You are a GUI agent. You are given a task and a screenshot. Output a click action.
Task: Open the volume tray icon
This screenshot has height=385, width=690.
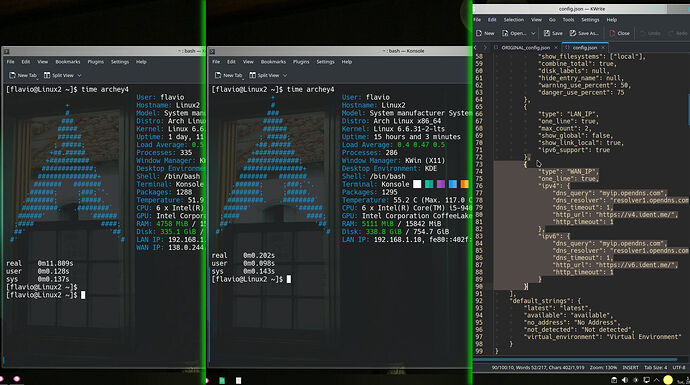625,380
